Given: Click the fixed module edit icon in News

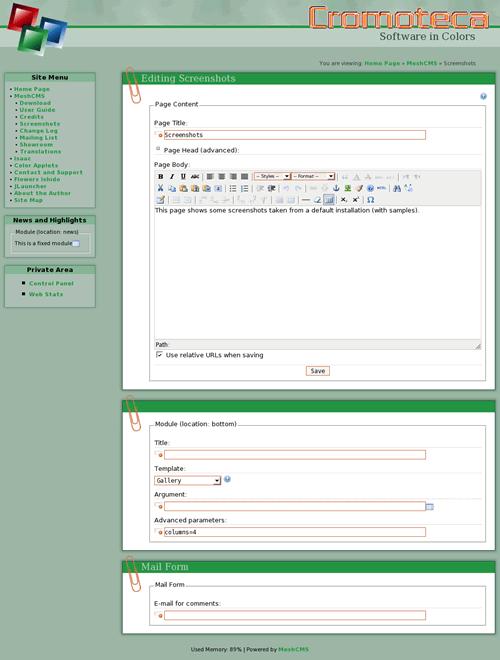Looking at the screenshot, I should point(76,243).
